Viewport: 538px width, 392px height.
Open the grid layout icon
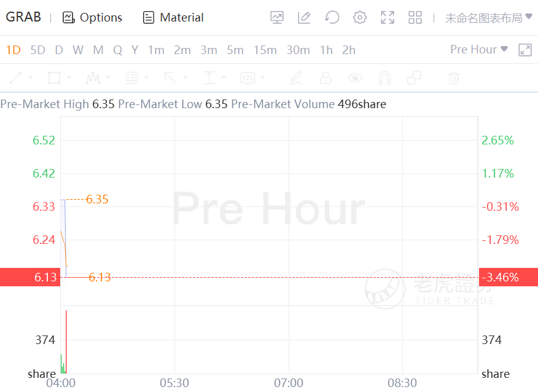coord(415,17)
